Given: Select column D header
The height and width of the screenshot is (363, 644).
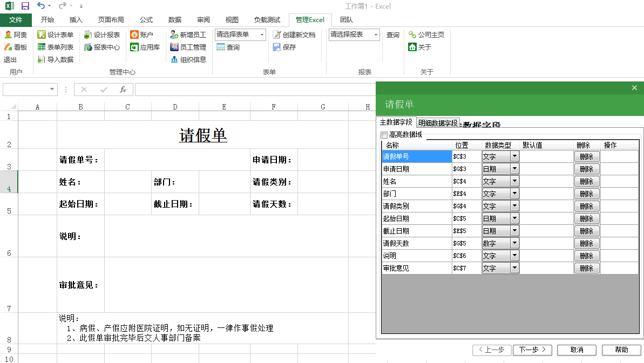Looking at the screenshot, I should click(175, 107).
